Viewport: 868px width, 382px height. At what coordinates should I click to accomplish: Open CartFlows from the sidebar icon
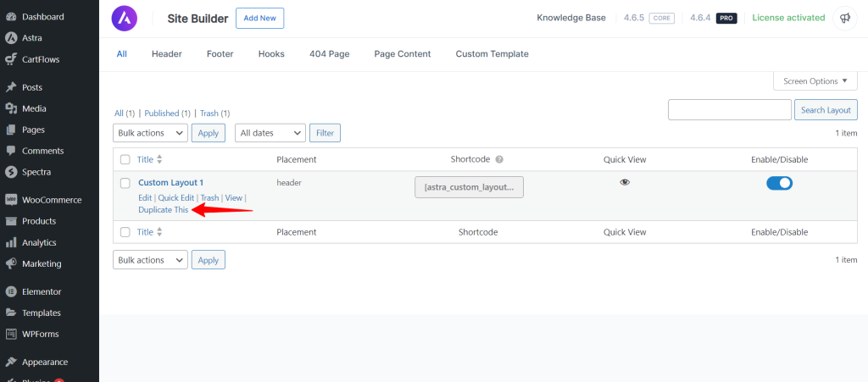coord(10,59)
